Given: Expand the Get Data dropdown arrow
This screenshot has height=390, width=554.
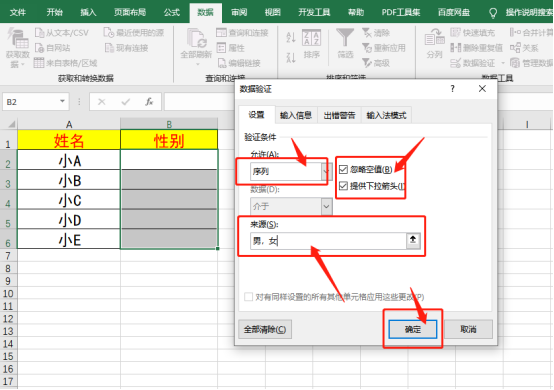Looking at the screenshot, I should coord(23,64).
